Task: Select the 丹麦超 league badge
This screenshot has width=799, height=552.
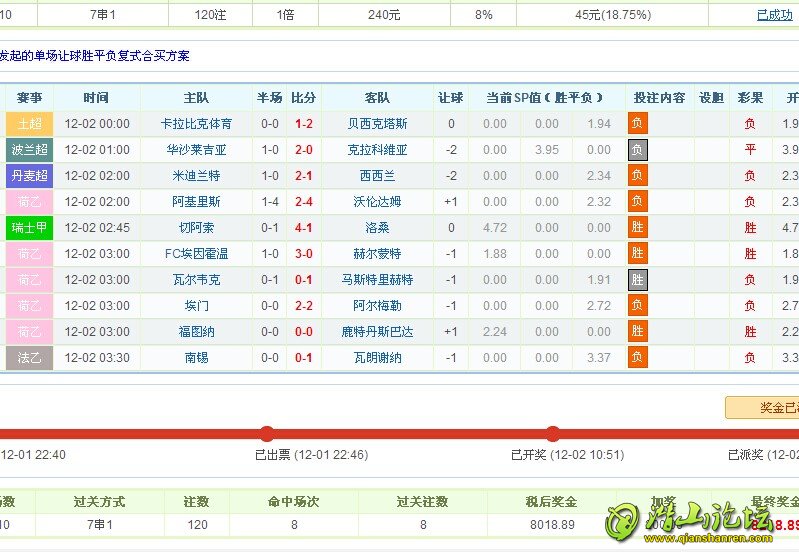Action: tap(29, 176)
